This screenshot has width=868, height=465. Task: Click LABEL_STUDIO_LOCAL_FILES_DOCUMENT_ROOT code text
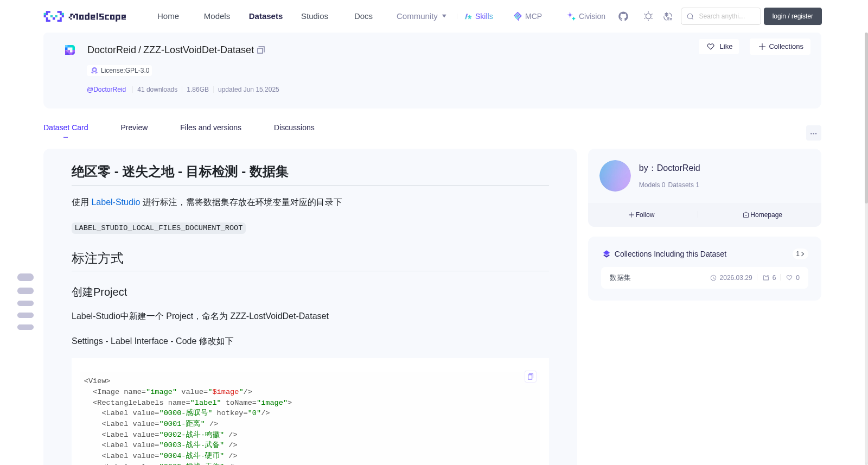158,228
